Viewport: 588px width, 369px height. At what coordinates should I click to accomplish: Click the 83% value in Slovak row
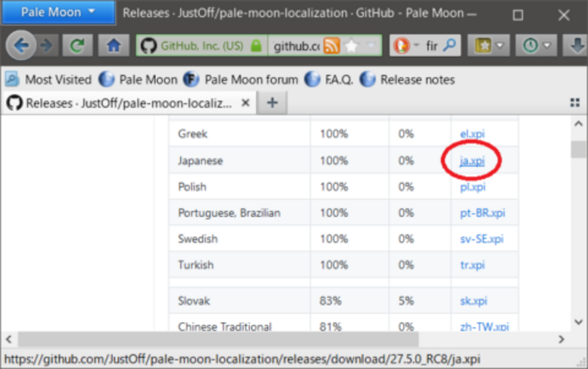pos(331,301)
